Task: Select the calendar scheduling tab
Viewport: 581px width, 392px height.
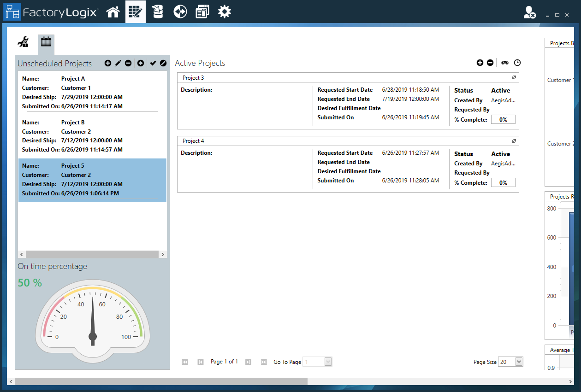Action: (x=46, y=41)
